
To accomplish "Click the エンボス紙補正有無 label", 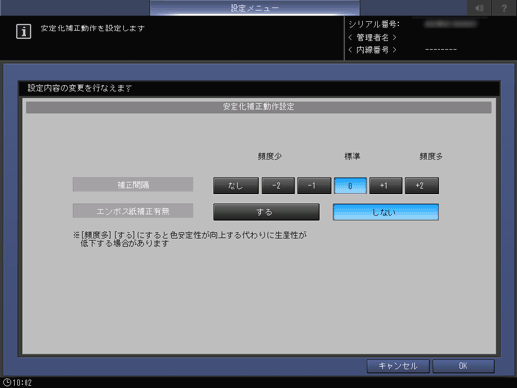I will point(133,211).
